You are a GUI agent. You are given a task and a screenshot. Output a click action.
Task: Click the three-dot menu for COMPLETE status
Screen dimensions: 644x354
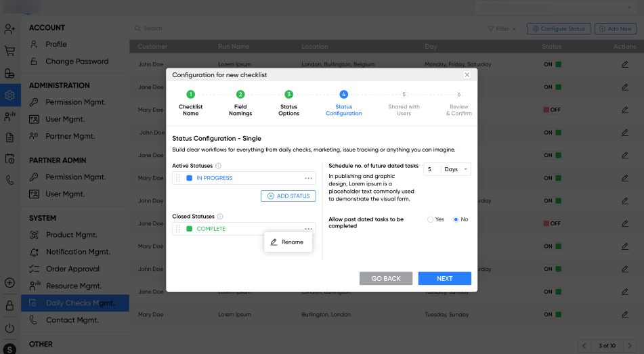[x=308, y=229]
